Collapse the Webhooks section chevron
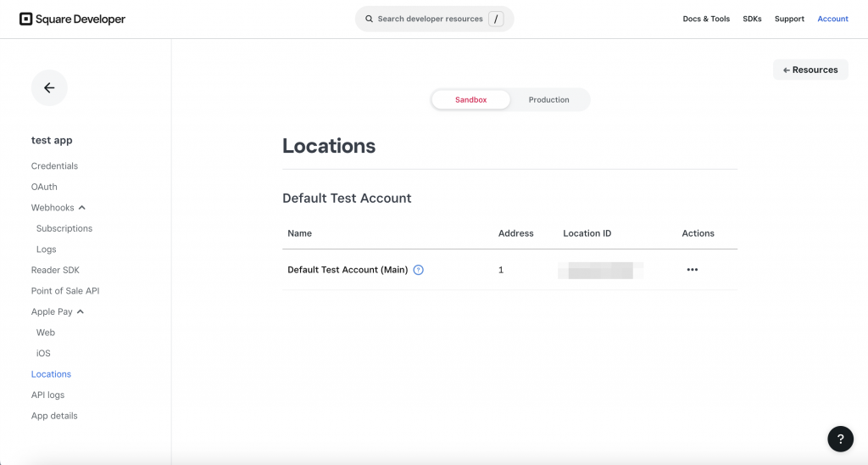868x465 pixels. pyautogui.click(x=82, y=208)
